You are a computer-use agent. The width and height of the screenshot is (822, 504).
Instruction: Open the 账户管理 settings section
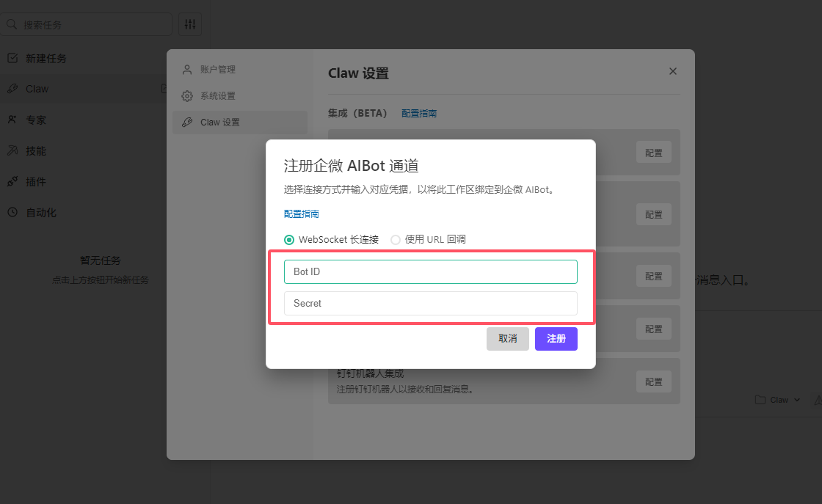(240, 69)
